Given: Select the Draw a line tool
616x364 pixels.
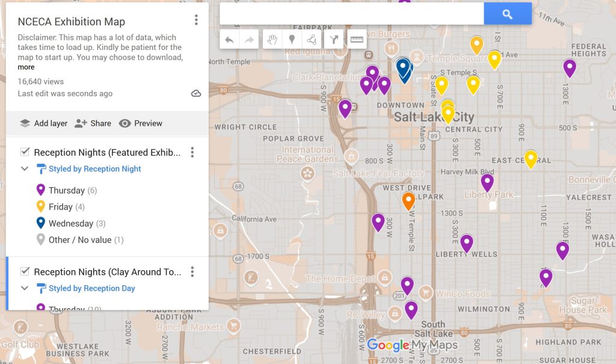Looking at the screenshot, I should tap(311, 40).
